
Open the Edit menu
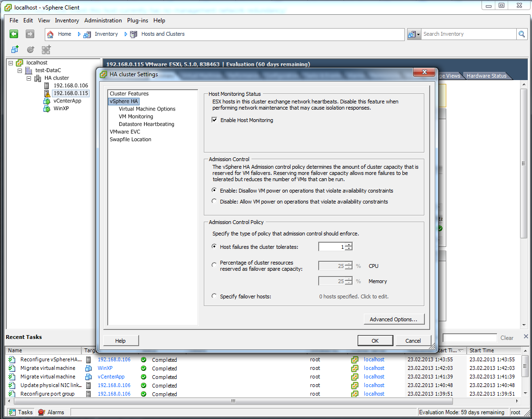pos(28,20)
